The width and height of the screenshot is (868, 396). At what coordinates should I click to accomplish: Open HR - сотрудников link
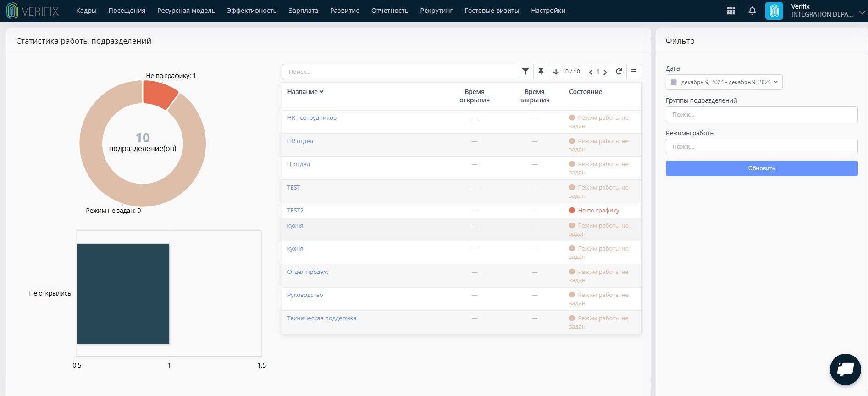pyautogui.click(x=312, y=118)
